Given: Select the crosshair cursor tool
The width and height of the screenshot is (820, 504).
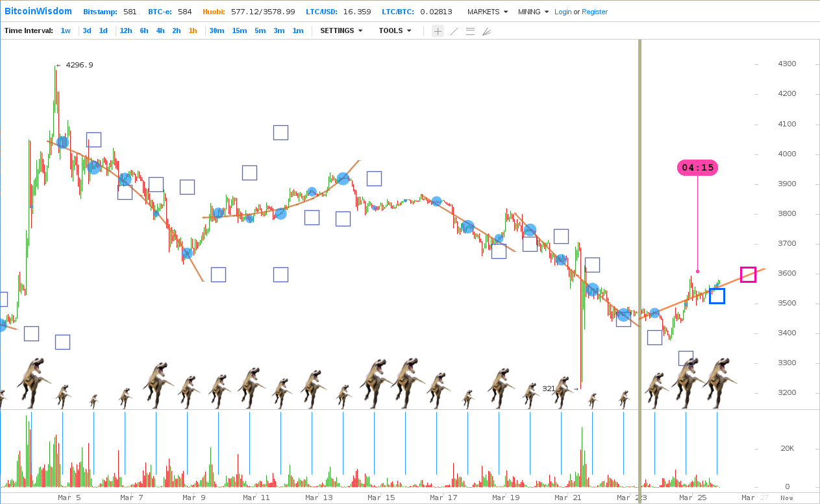Looking at the screenshot, I should click(438, 31).
